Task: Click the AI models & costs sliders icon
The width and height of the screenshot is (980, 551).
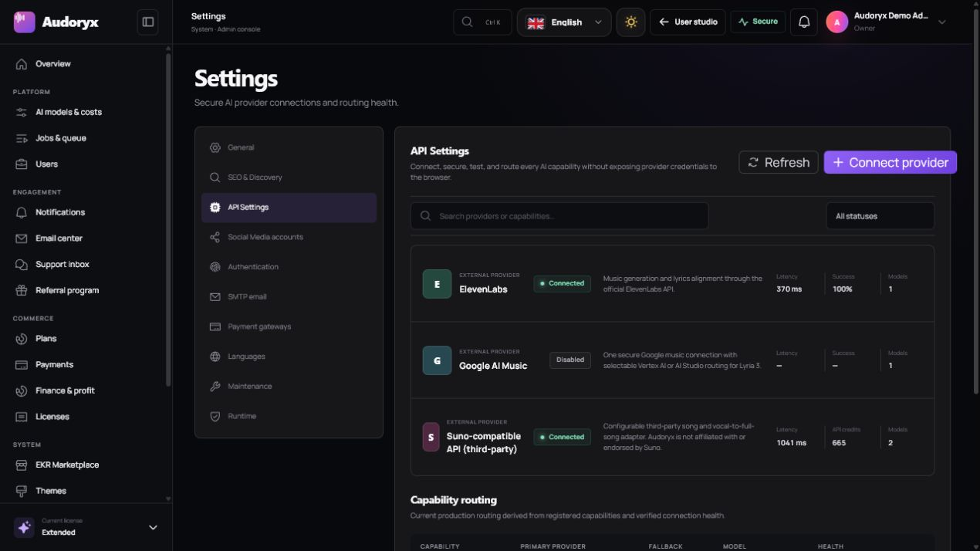Action: pyautogui.click(x=22, y=112)
